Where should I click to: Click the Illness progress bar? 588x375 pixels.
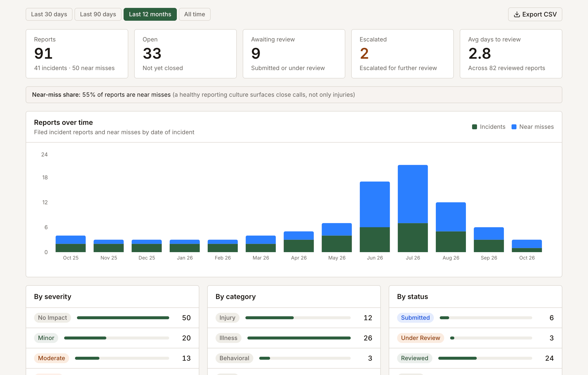[x=299, y=338]
